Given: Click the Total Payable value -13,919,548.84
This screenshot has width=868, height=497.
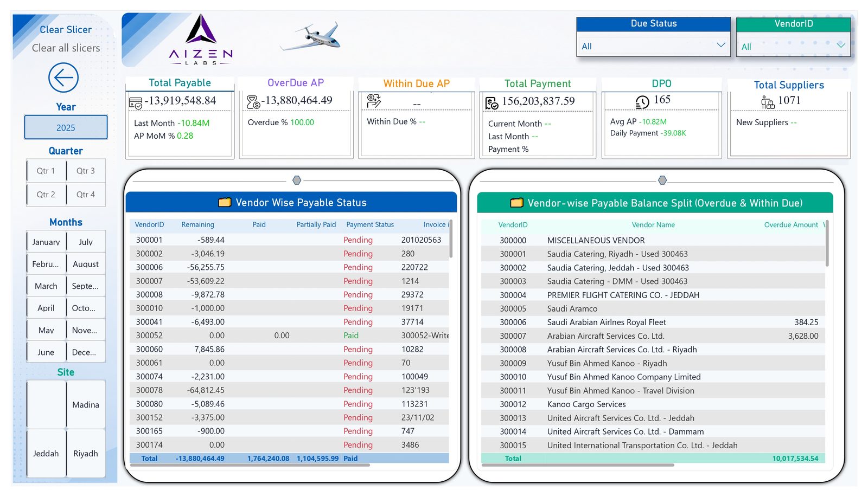Looking at the screenshot, I should (180, 101).
